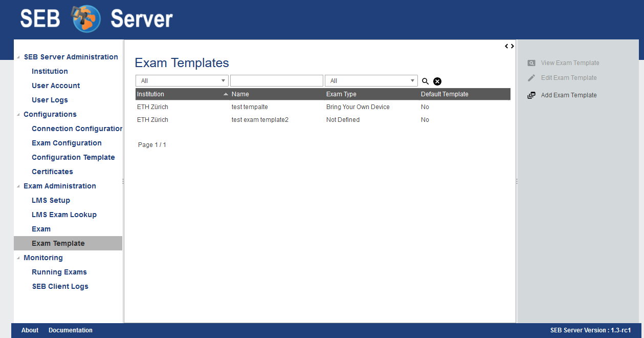Open the Exam Type filter dropdown
The image size is (644, 338).
[x=371, y=81]
